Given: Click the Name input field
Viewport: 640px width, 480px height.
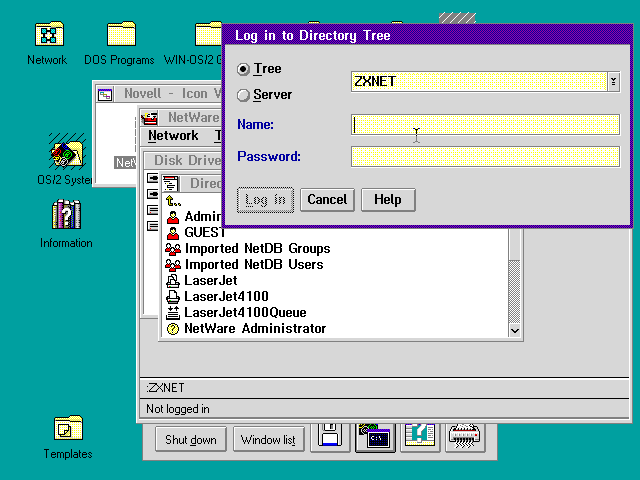Looking at the screenshot, I should point(485,125).
